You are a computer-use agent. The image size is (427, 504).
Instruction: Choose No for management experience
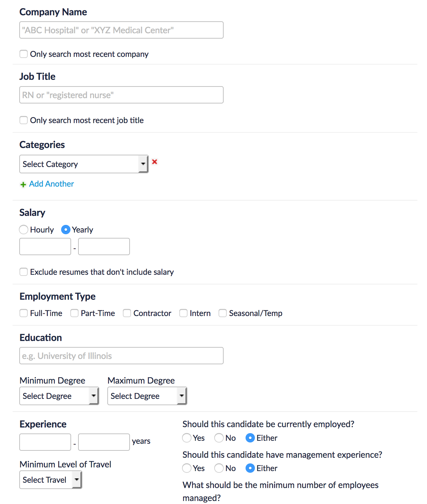coord(219,468)
